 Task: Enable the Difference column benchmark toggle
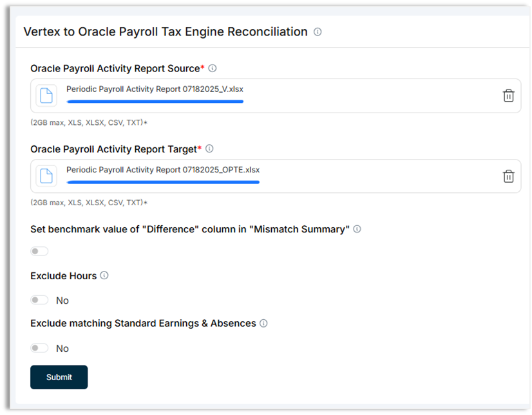click(39, 251)
